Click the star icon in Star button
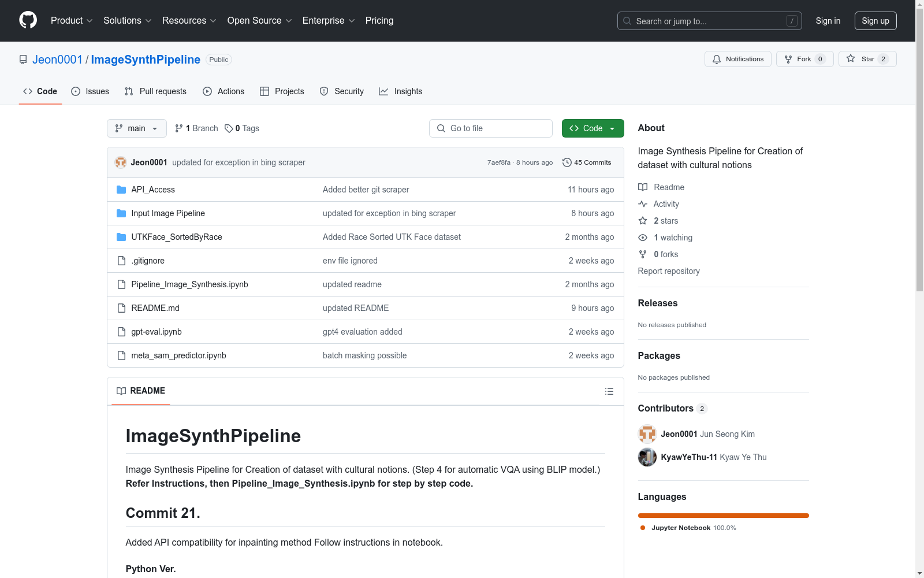 click(851, 58)
